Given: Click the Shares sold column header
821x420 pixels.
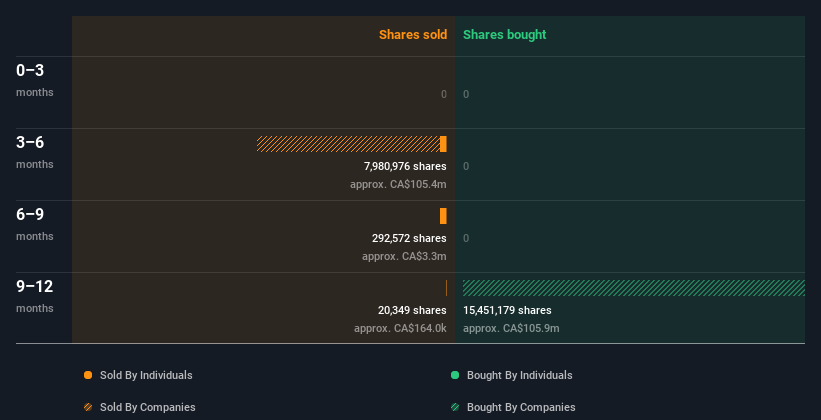Looking at the screenshot, I should 413,35.
